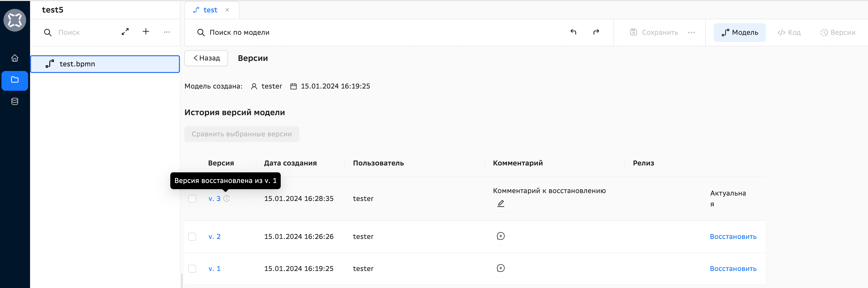Tick the checkbox for version v. 2
Image resolution: width=868 pixels, height=288 pixels.
tap(192, 237)
